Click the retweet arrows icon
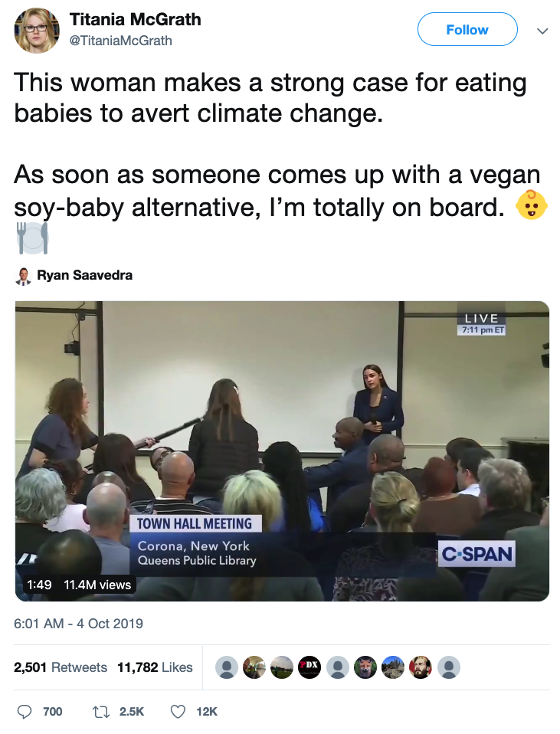 click(100, 712)
